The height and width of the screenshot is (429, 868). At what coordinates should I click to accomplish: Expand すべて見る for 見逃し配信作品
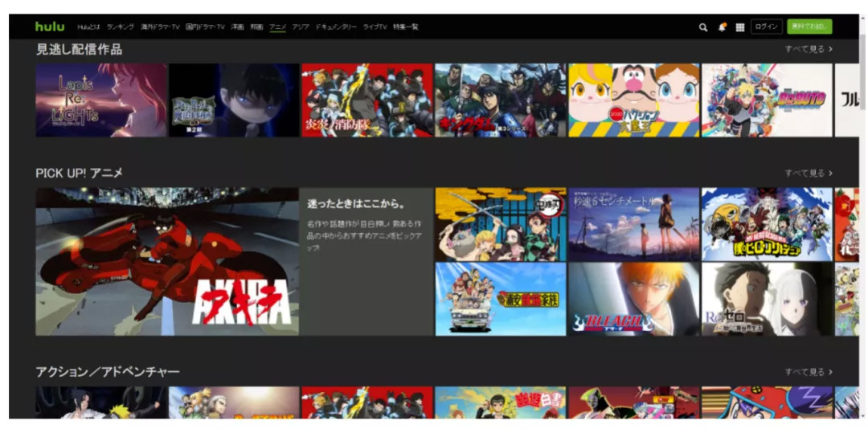(808, 49)
